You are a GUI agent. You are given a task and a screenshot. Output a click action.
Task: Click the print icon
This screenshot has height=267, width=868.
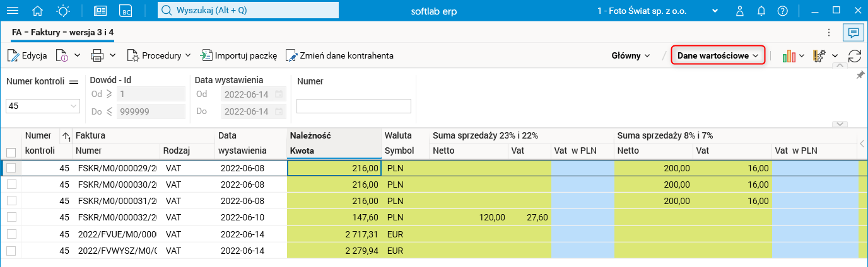coord(97,55)
